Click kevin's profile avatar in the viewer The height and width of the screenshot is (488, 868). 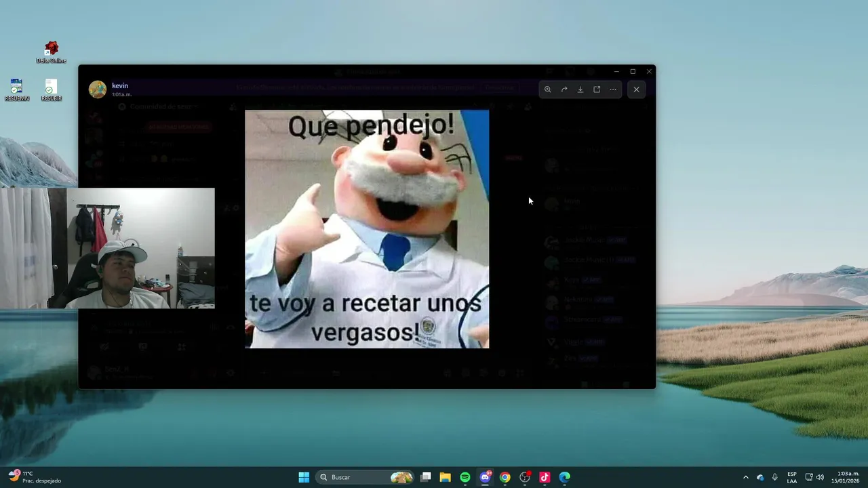click(x=98, y=89)
